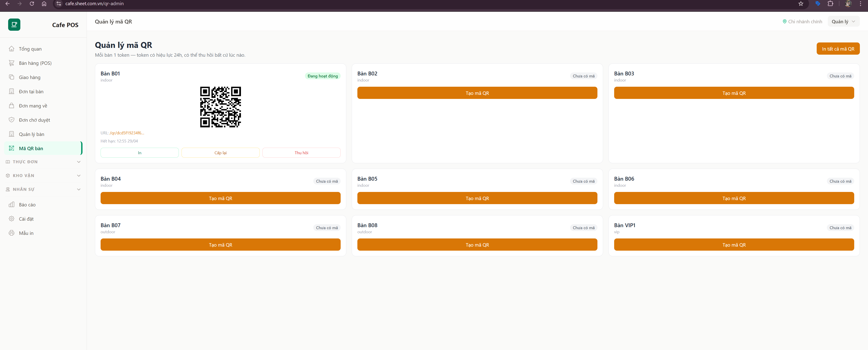Viewport: 868px width, 350px height.
Task: Create QR code for Bàn B04
Action: click(220, 198)
